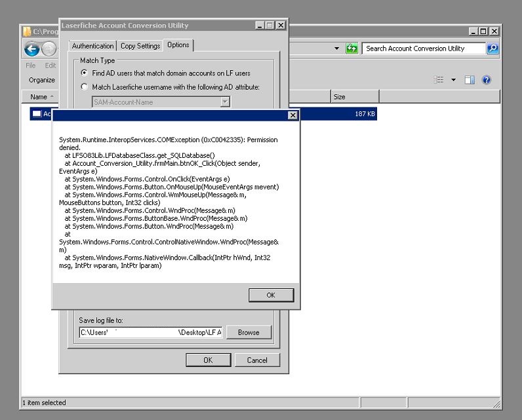522x420 pixels.
Task: Open the address bar history dropdown arrow
Action: pyautogui.click(x=336, y=48)
